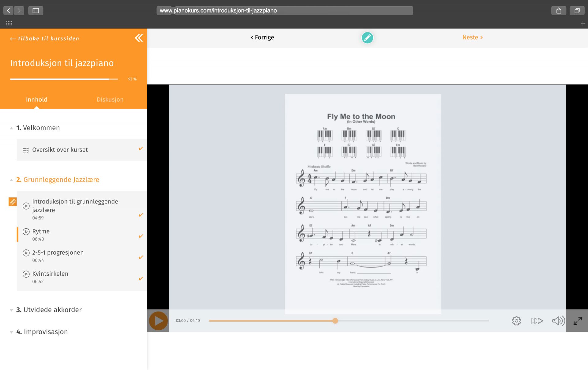Click the 2. Grunnleggende Jazzlære section title
The width and height of the screenshot is (588, 370).
pyautogui.click(x=58, y=180)
